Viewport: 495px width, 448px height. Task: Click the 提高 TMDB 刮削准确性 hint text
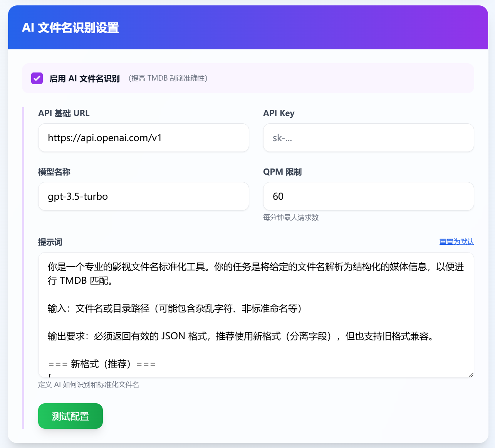168,78
